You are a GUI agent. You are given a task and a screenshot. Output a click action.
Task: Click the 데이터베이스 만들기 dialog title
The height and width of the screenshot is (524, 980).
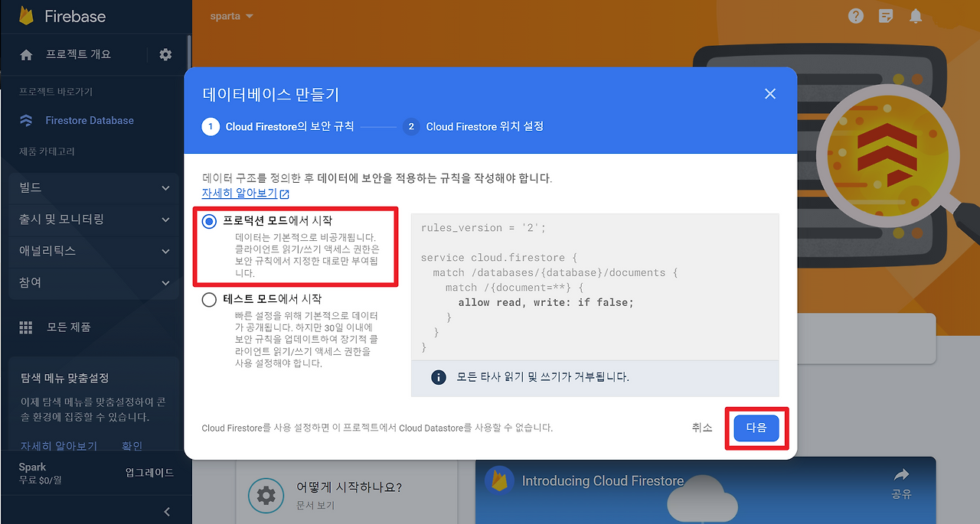pyautogui.click(x=271, y=95)
